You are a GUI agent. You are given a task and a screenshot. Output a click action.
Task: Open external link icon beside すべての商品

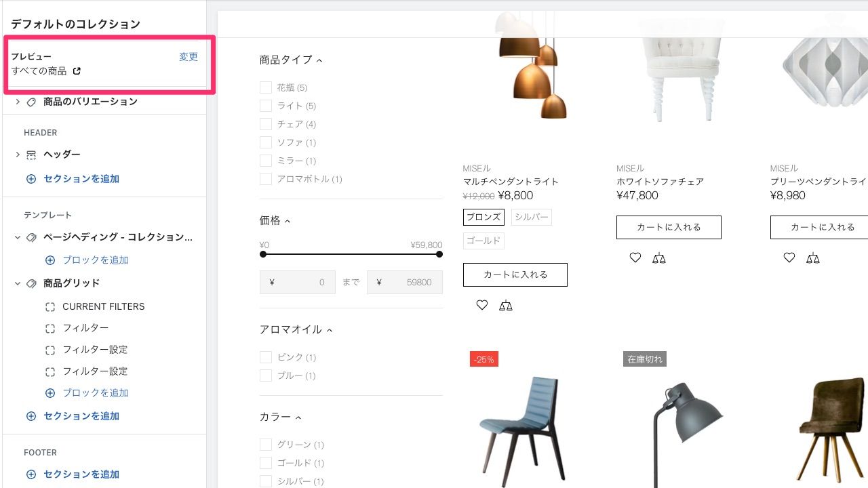tap(77, 71)
